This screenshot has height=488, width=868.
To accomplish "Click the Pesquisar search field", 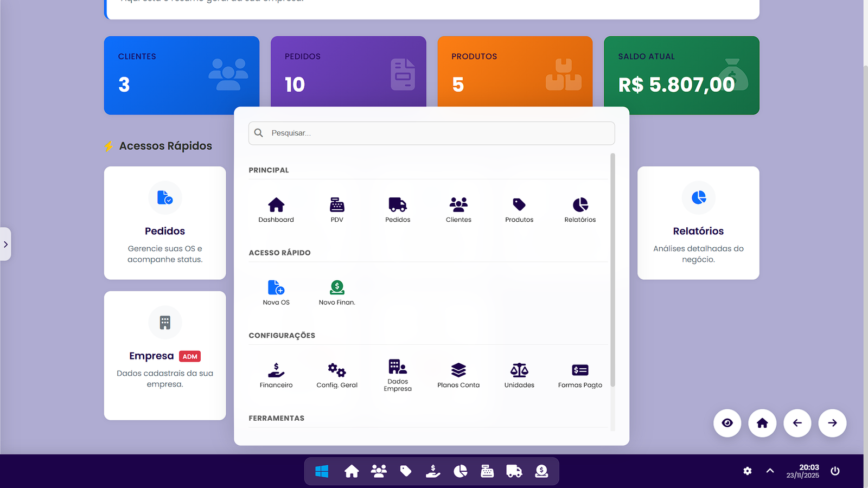I will tap(432, 133).
